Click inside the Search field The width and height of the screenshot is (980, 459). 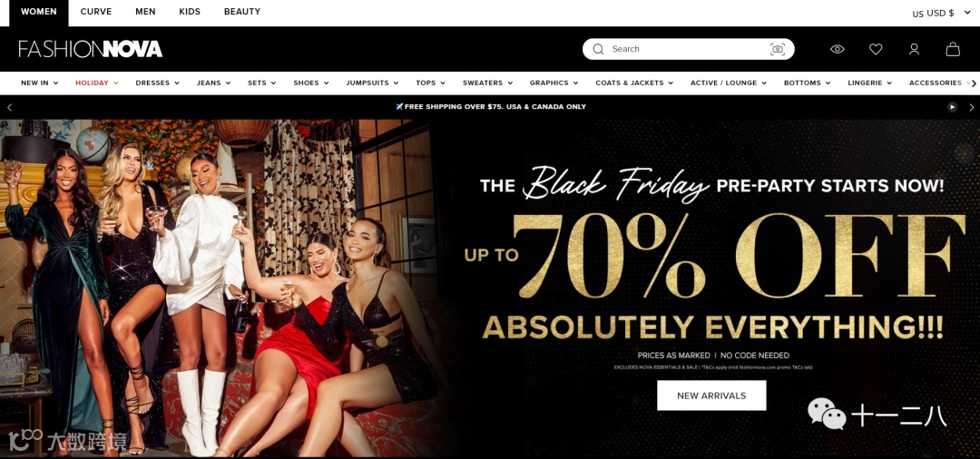point(688,49)
